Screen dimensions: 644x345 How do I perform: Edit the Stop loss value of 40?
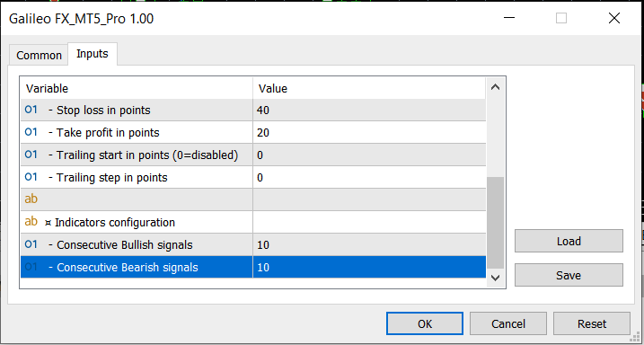[x=369, y=111]
